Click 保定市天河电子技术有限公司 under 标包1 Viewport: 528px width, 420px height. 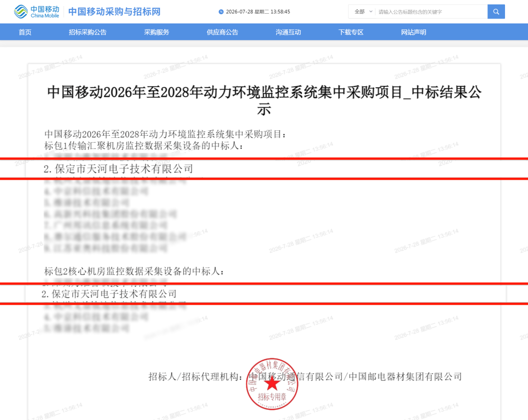click(124, 169)
